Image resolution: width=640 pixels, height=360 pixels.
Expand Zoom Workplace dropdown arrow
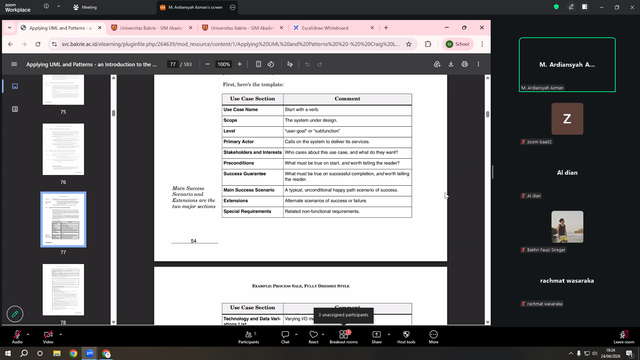(58, 7)
